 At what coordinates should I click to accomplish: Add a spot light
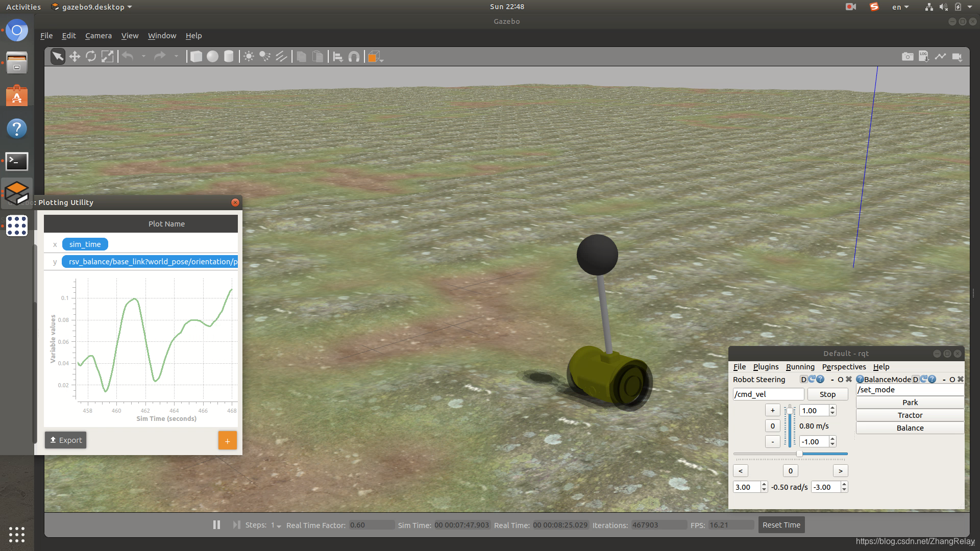pyautogui.click(x=265, y=57)
